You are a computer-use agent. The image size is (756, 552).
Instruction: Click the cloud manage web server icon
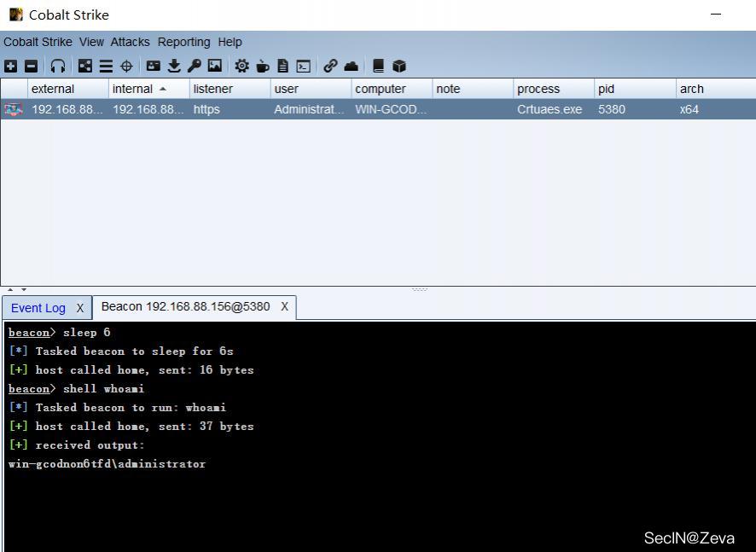pyautogui.click(x=351, y=66)
